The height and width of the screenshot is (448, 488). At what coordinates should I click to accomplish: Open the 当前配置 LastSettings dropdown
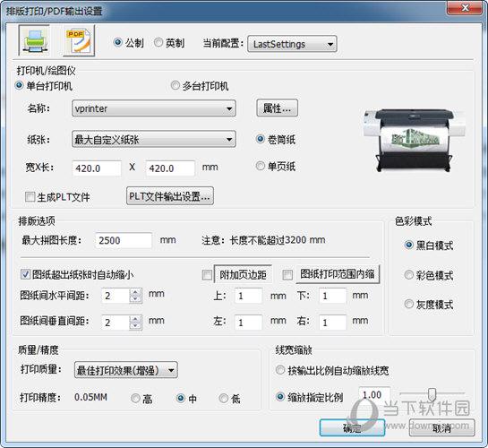pyautogui.click(x=292, y=44)
